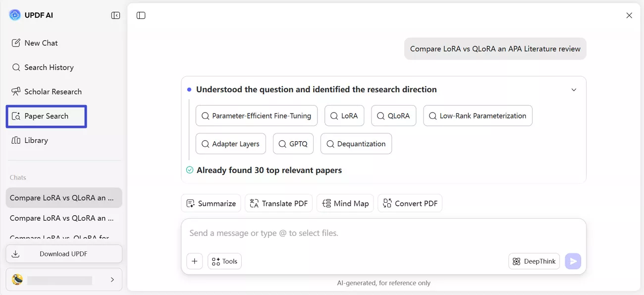Open the Paper Search section
Screen dimensions: 644x295
tap(46, 116)
